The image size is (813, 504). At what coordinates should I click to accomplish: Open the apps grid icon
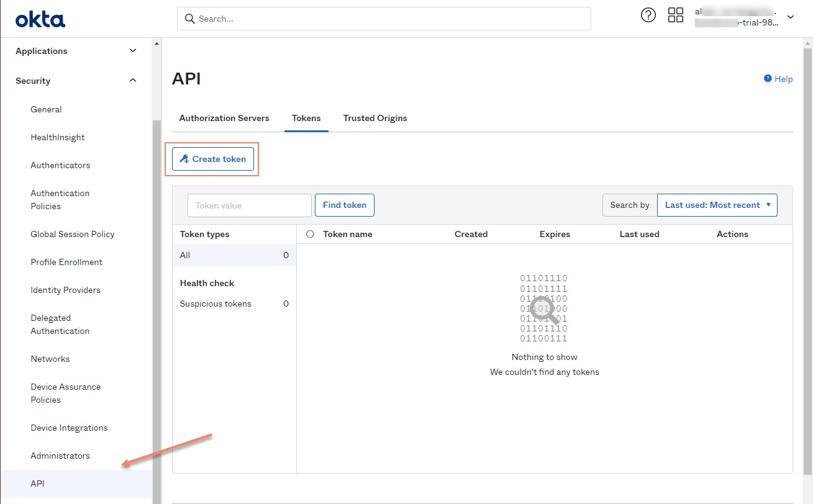click(x=676, y=15)
